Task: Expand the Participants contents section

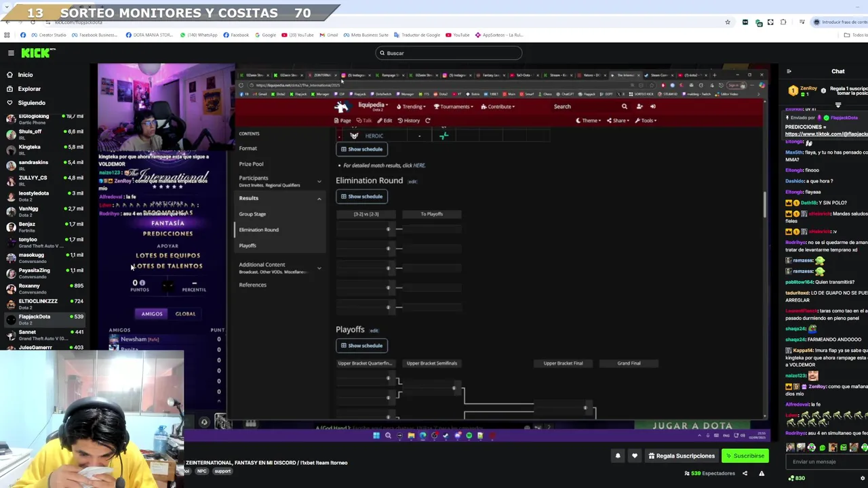Action: coord(319,182)
